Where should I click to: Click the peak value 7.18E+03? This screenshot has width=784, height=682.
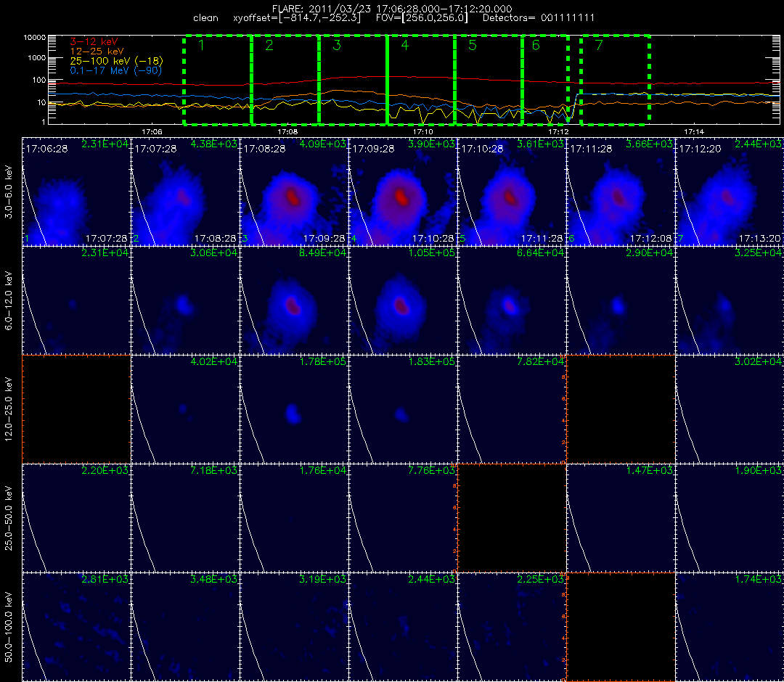point(215,470)
